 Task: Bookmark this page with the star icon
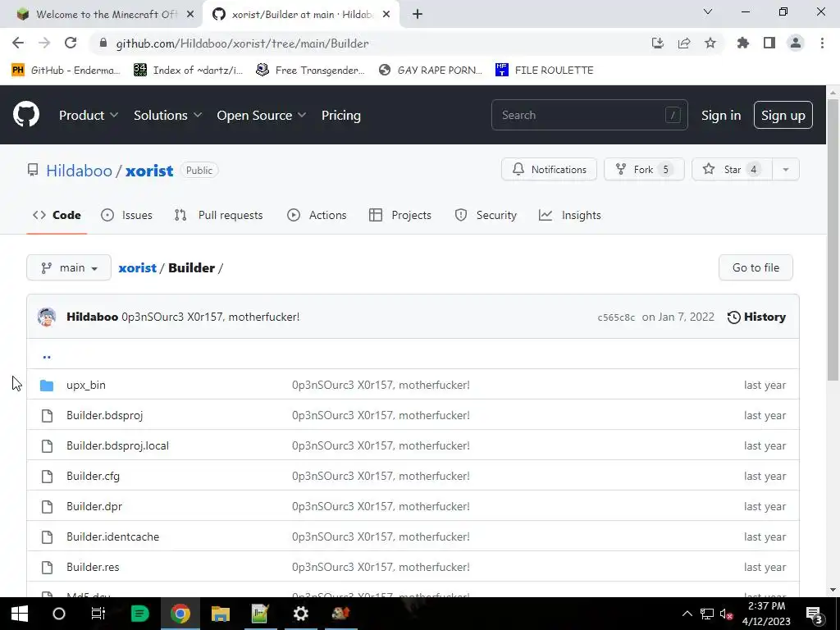click(710, 43)
